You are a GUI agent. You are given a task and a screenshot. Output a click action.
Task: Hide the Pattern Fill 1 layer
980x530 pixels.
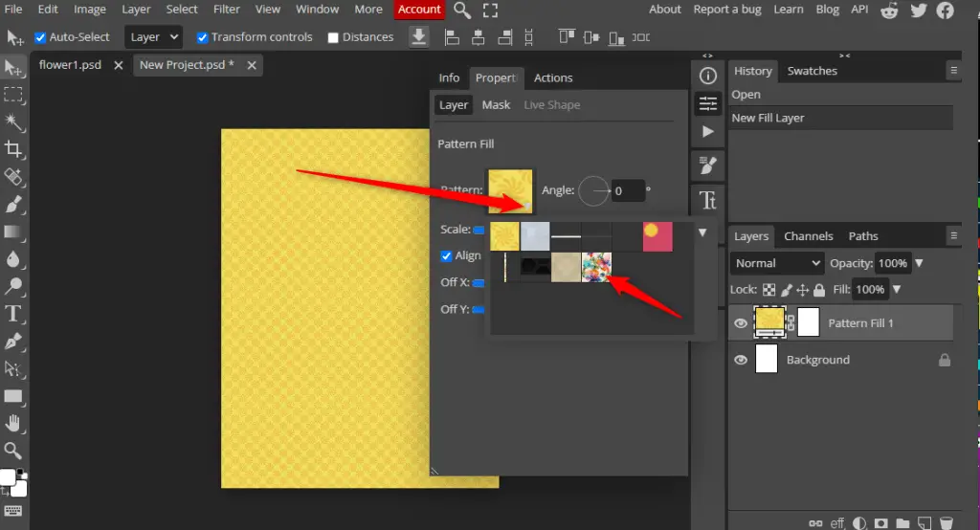coord(740,323)
